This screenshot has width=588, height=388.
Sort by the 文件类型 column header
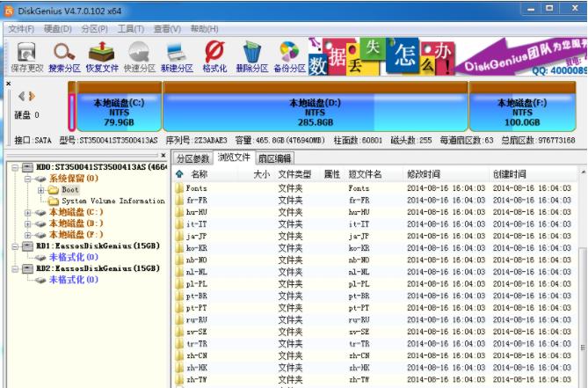pyautogui.click(x=294, y=174)
